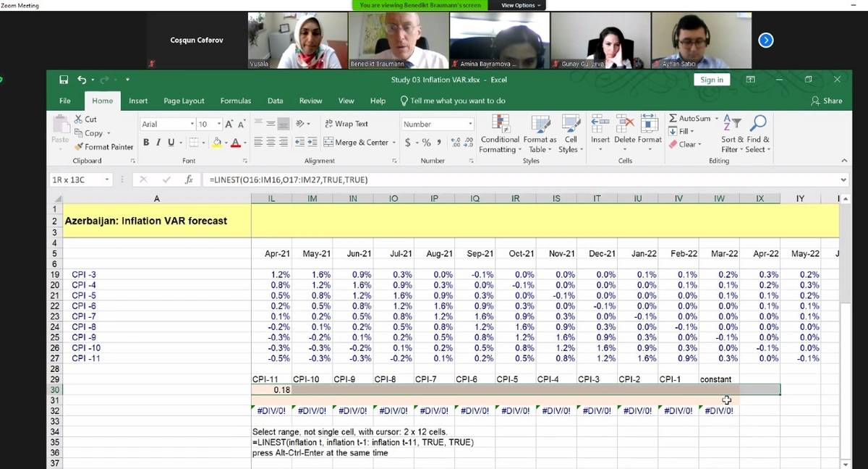Decrease the cell indent
Viewport: 868px width, 469px height.
300,143
